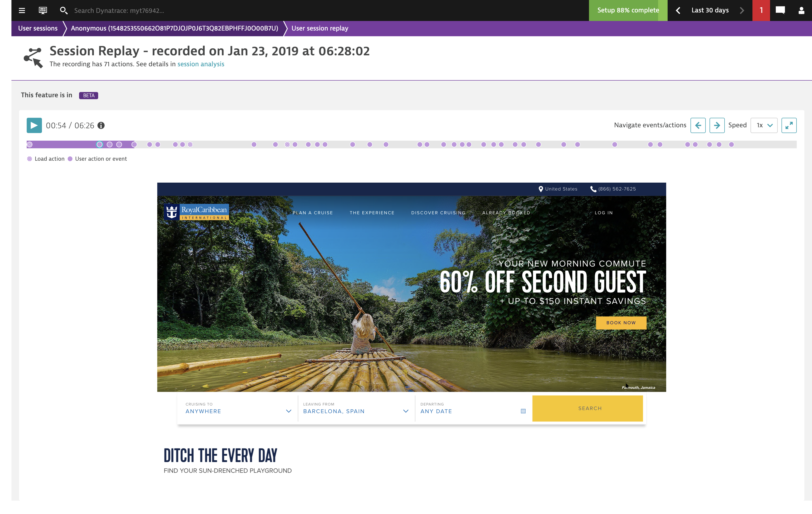Toggle fullscreen replay view
Screen dimensions: 812x514
pyautogui.click(x=789, y=126)
